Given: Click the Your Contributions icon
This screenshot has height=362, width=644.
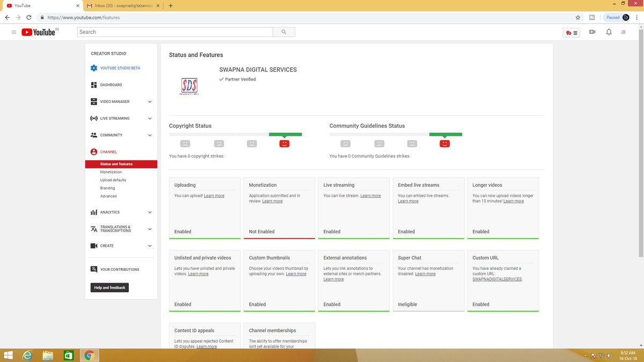Looking at the screenshot, I should coord(94,269).
